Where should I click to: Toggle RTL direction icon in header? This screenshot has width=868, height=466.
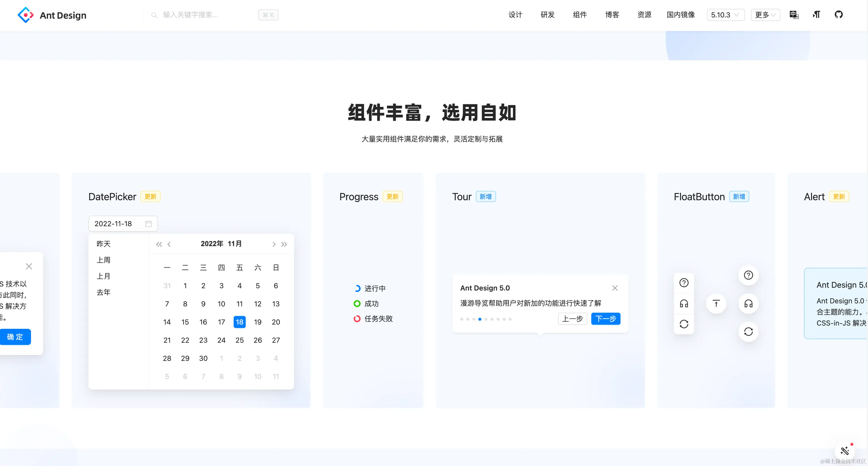[816, 15]
